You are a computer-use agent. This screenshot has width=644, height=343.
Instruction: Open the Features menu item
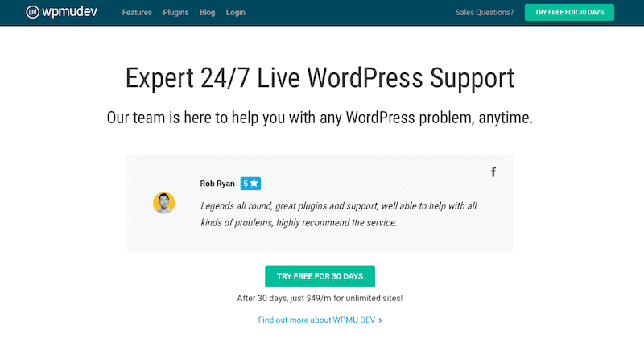tap(137, 13)
